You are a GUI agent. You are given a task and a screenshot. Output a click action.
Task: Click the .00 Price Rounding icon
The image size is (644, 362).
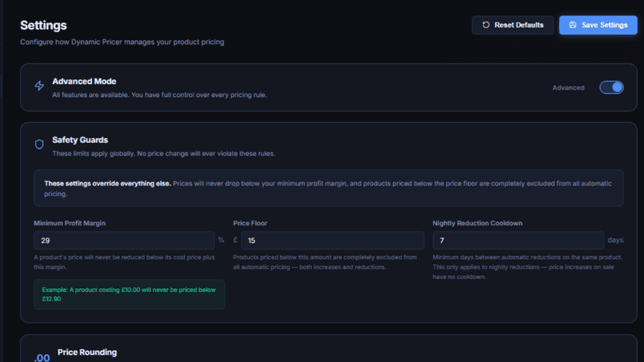pyautogui.click(x=42, y=357)
